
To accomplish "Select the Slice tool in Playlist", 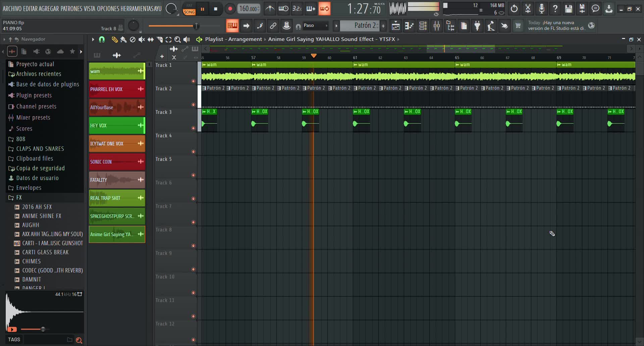I will click(160, 40).
